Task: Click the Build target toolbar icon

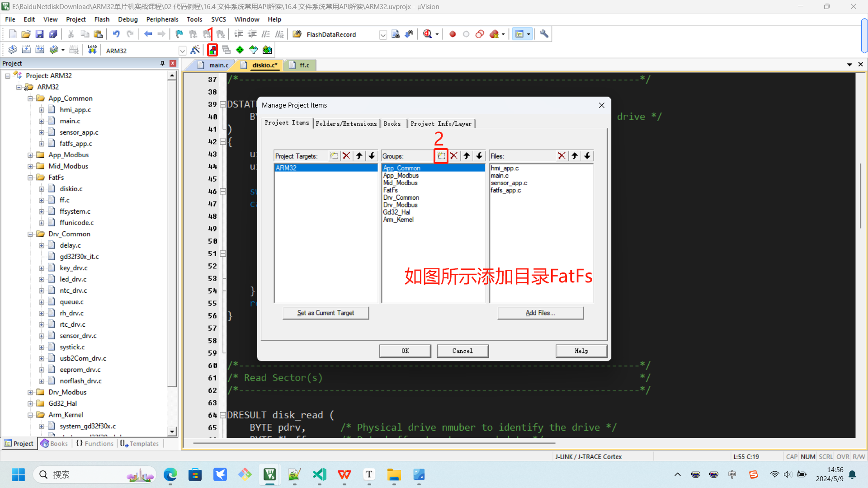Action: tap(26, 50)
